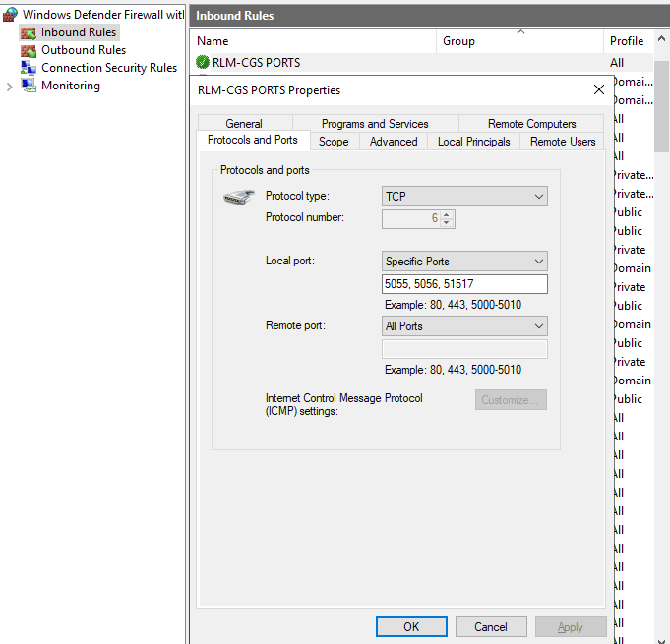Switch to the Advanced tab
Image resolution: width=670 pixels, height=644 pixels.
click(x=394, y=142)
